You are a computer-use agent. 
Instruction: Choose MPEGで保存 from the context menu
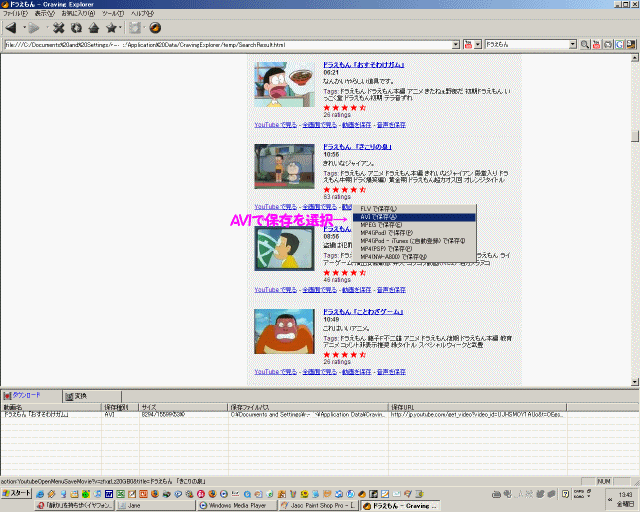(414, 225)
